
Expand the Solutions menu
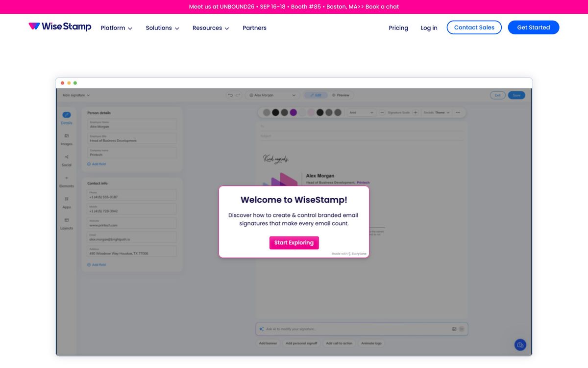pyautogui.click(x=162, y=28)
